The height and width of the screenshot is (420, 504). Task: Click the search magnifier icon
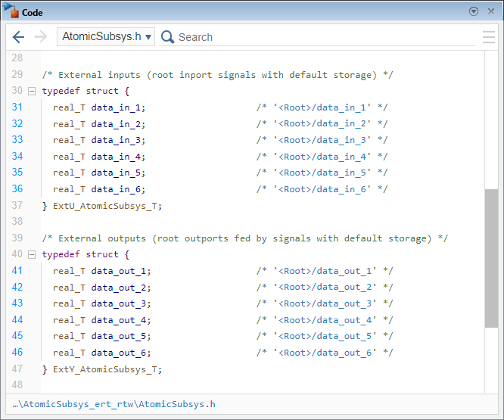(x=167, y=37)
